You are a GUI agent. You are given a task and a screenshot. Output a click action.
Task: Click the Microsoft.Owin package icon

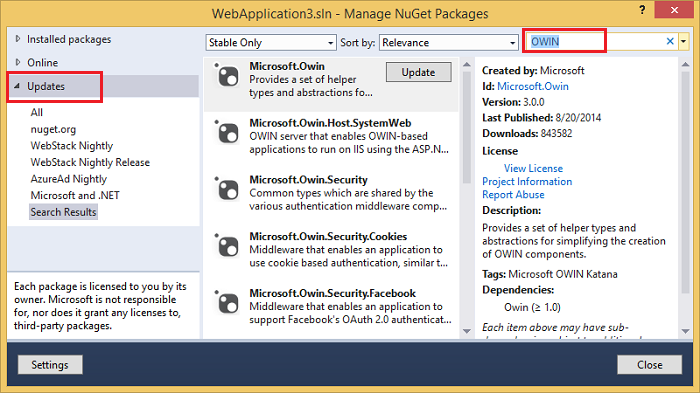click(227, 76)
